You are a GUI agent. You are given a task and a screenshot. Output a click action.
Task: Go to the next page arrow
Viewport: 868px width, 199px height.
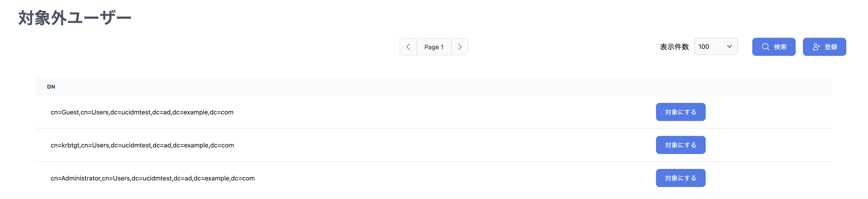click(x=460, y=47)
